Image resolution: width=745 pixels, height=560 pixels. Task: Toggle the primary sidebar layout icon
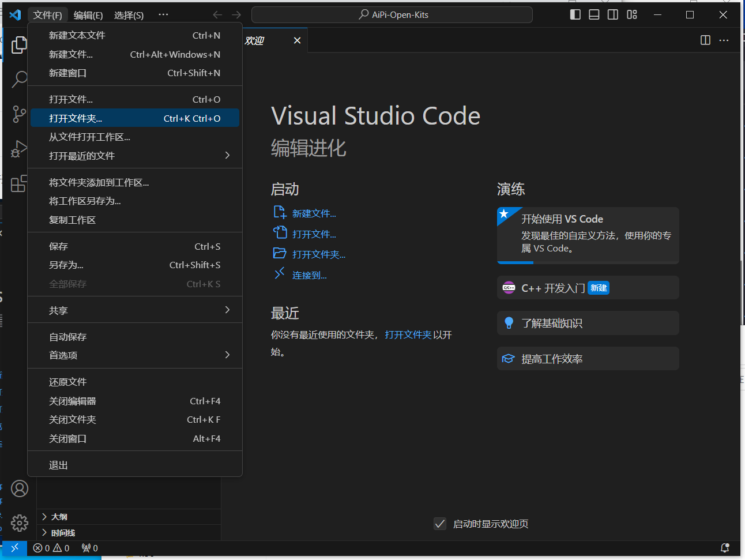575,14
